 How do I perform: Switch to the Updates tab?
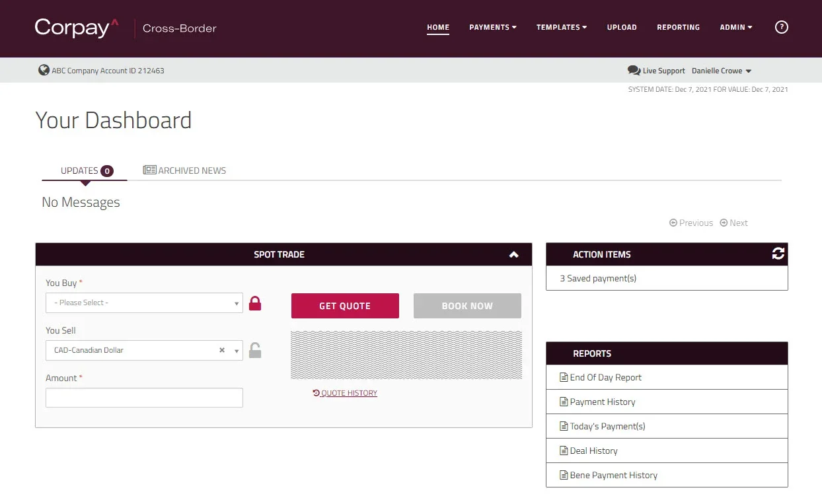tap(86, 170)
